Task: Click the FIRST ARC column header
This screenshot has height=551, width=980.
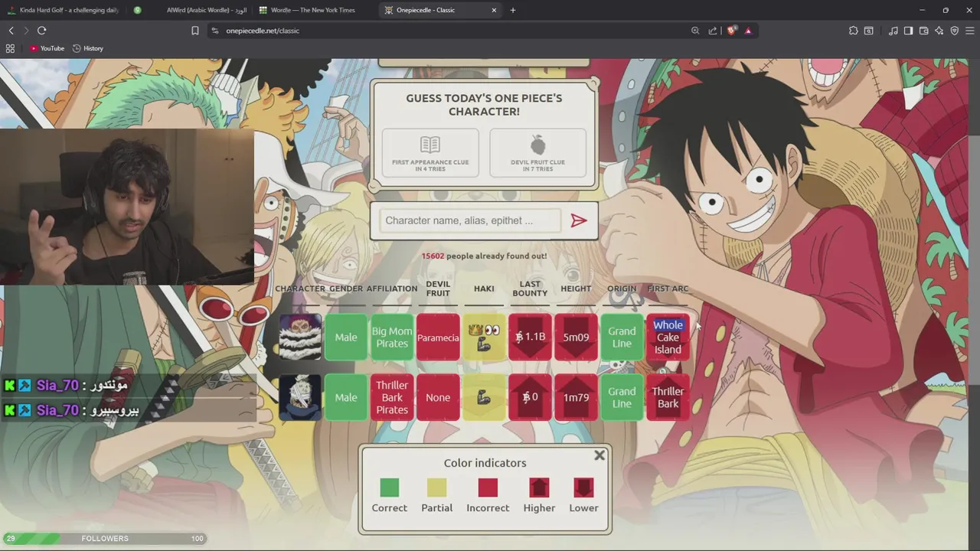Action: click(x=668, y=289)
